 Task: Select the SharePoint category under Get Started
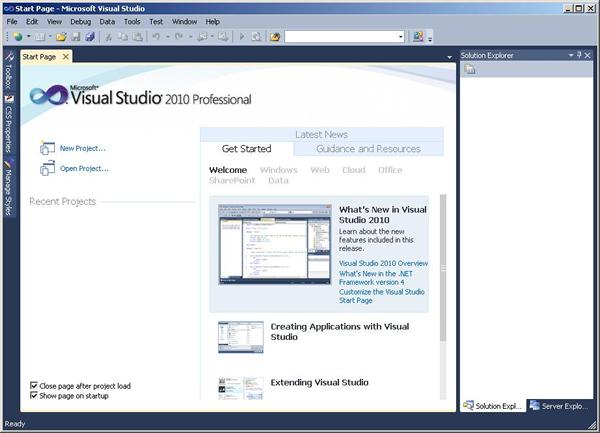[232, 181]
